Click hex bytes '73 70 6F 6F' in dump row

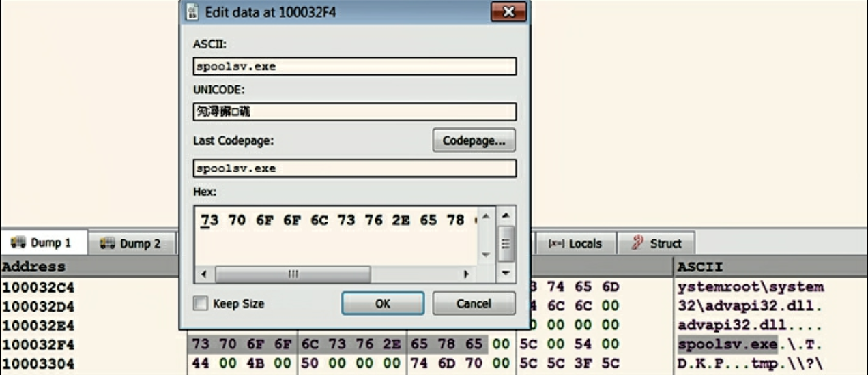(x=242, y=344)
